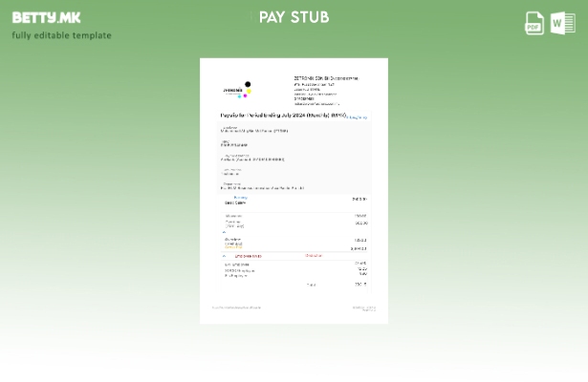
Task: Click the red Deduction column header
Action: 314,256
